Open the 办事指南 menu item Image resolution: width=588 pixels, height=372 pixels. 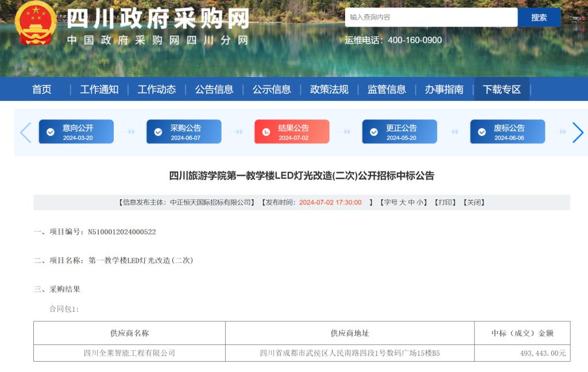(444, 89)
